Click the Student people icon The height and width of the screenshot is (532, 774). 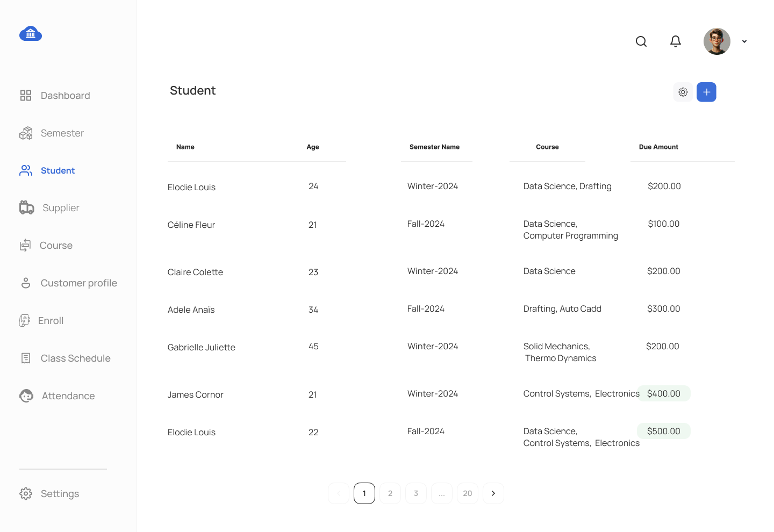coord(26,170)
